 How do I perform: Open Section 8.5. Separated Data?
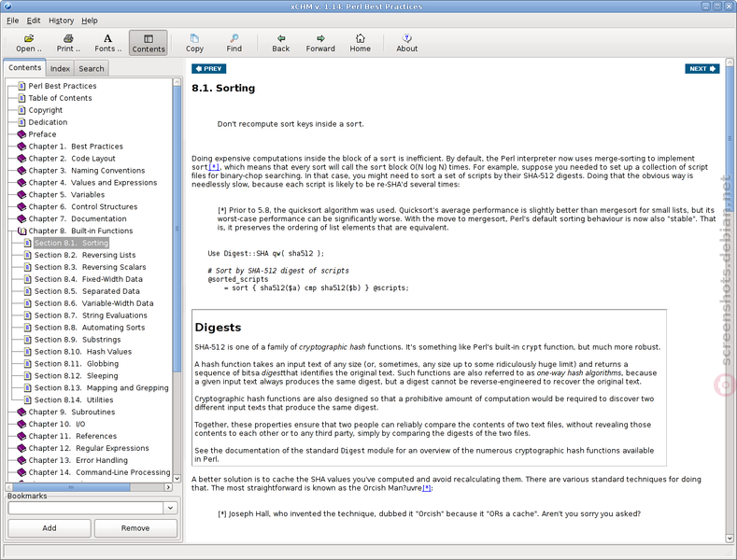87,291
